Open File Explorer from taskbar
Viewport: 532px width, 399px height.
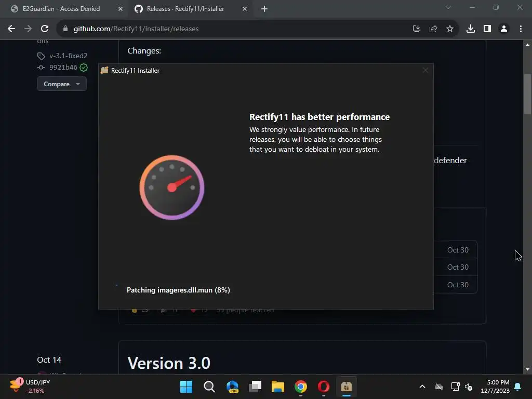(278, 387)
